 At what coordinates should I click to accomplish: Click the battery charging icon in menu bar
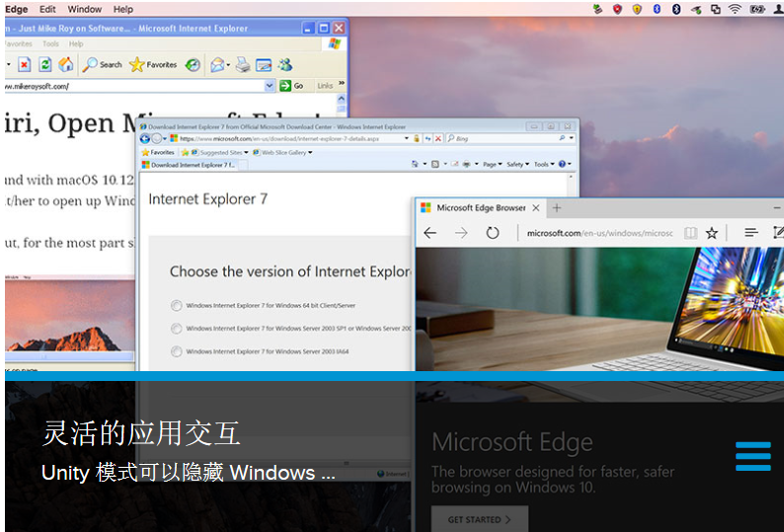click(x=757, y=9)
